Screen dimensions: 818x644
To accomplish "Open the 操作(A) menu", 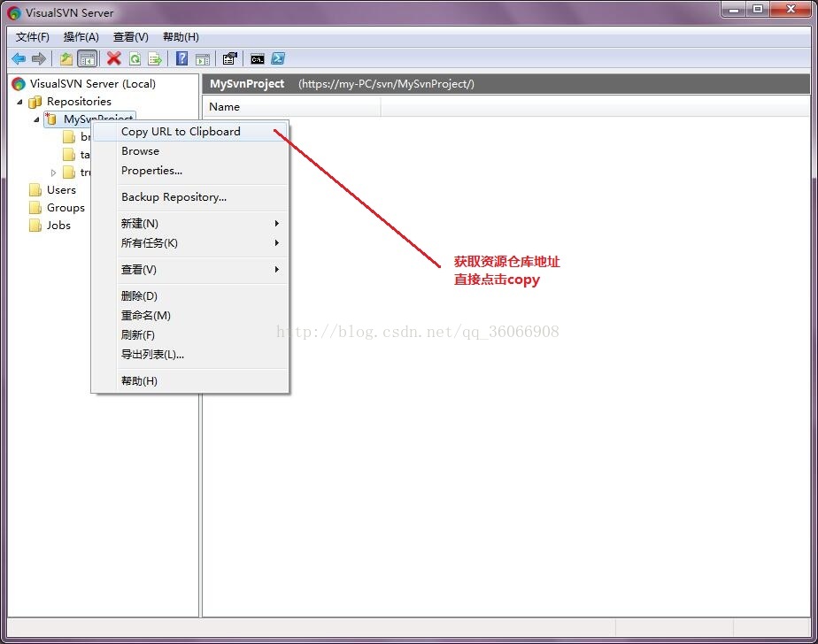I will 81,37.
